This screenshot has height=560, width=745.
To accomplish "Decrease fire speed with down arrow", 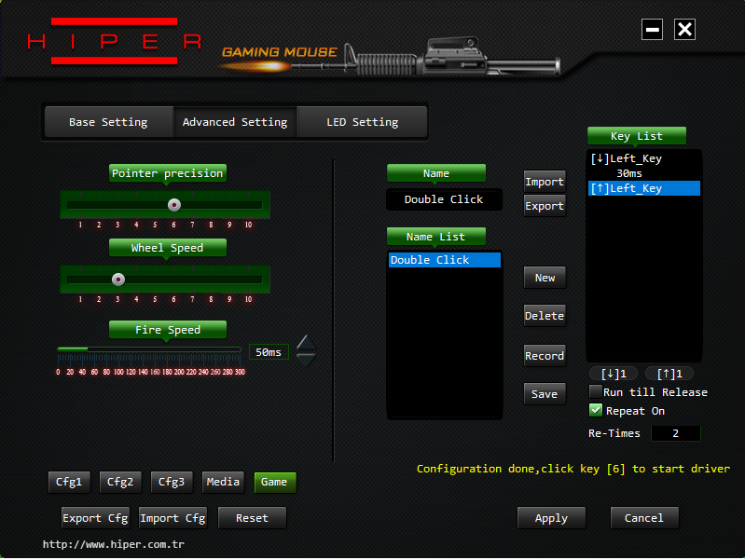I will (x=306, y=360).
